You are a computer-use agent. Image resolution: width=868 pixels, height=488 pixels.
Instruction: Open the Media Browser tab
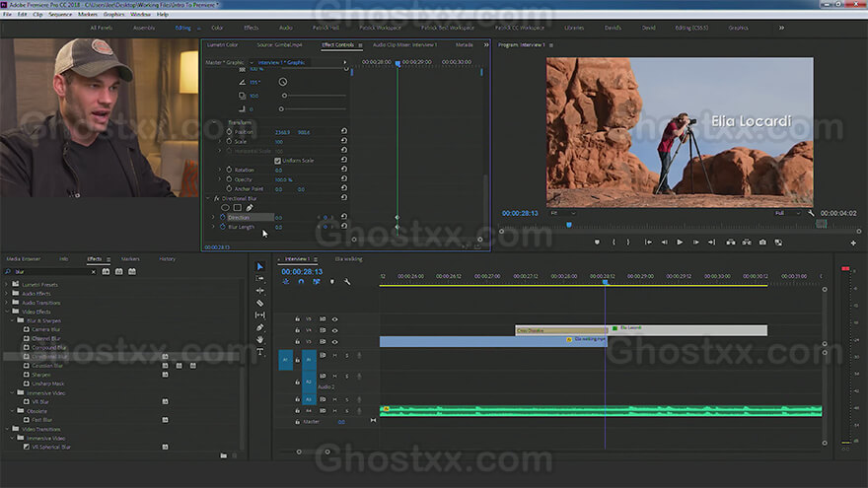point(24,259)
